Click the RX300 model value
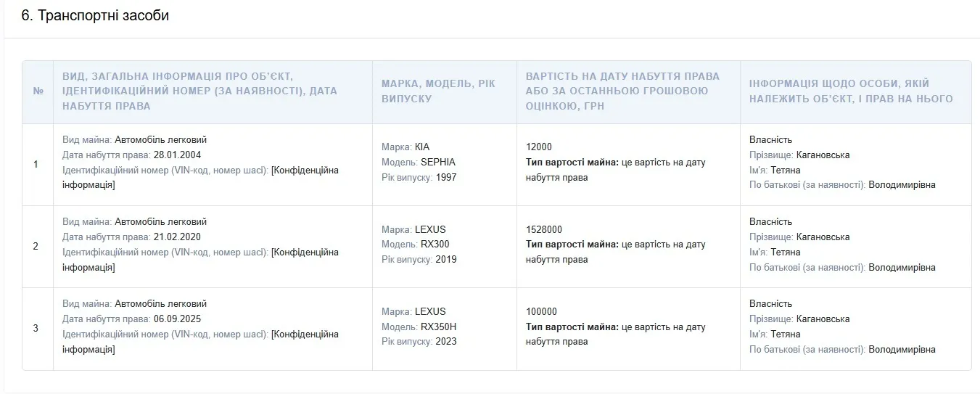The height and width of the screenshot is (394, 980). [x=435, y=245]
